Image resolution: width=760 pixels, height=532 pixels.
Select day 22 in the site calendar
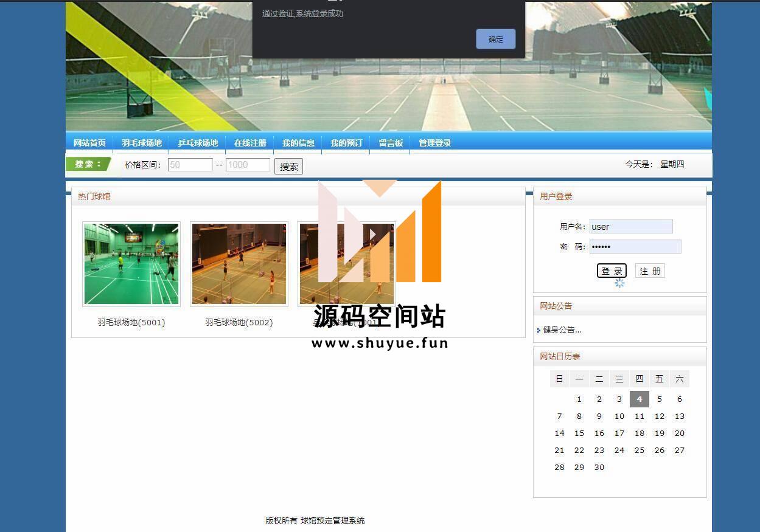[x=579, y=451]
